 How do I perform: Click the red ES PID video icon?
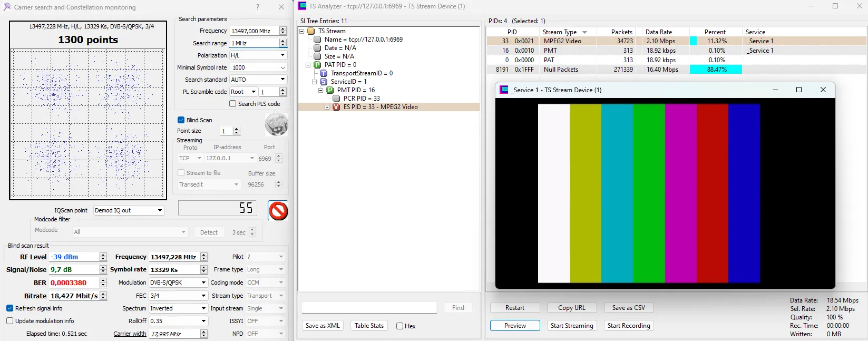tap(336, 107)
